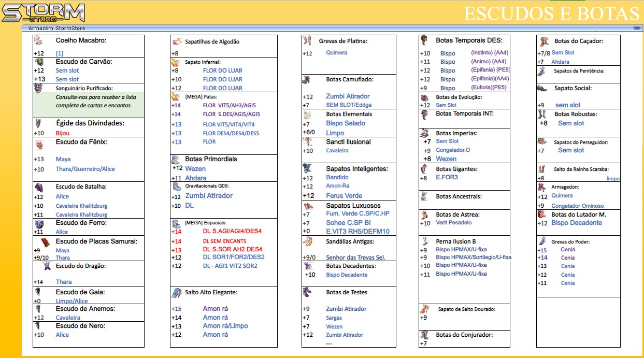
Task: Select the Botas do Caçador icon
Action: (x=543, y=41)
